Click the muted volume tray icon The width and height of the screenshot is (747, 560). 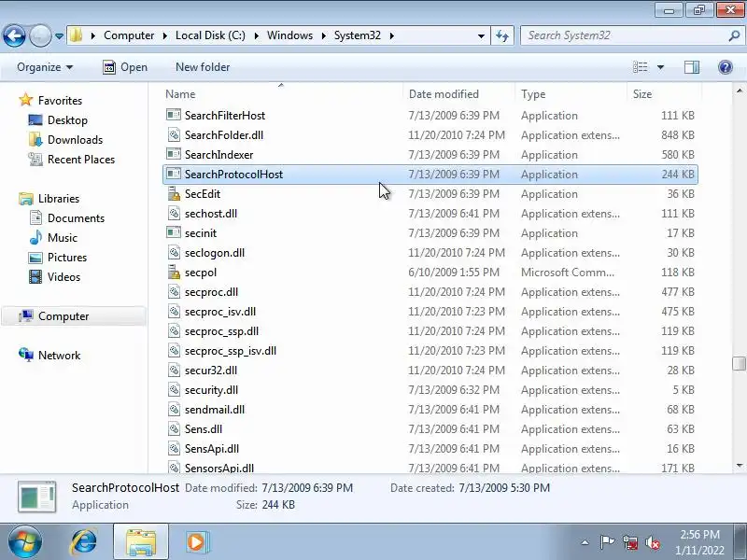tap(653, 542)
